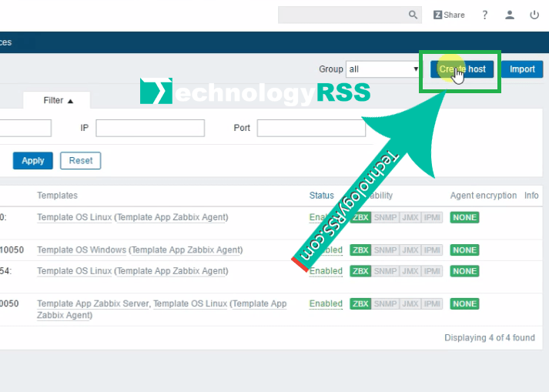Sort hosts by Status column header
The height and width of the screenshot is (392, 549).
pyautogui.click(x=322, y=196)
